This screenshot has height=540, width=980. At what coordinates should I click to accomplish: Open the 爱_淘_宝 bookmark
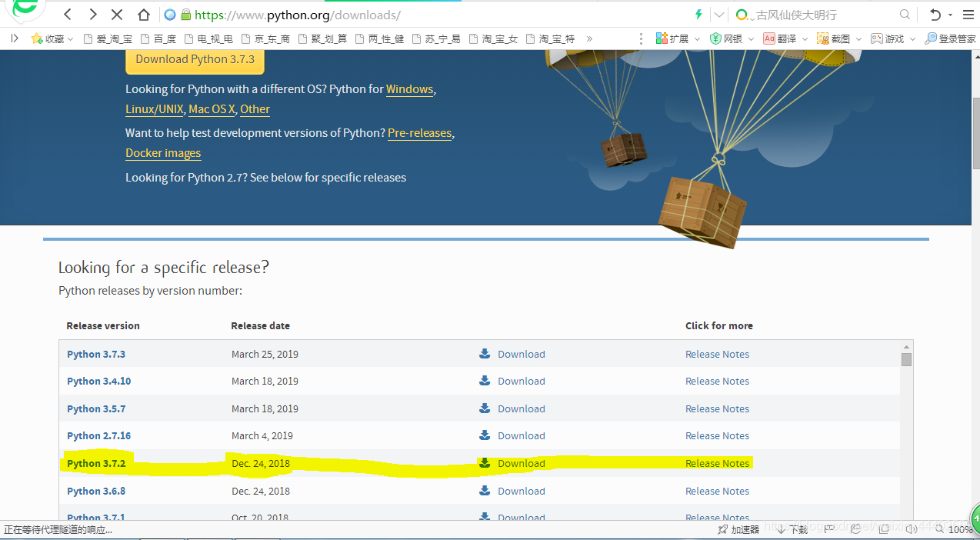point(108,38)
